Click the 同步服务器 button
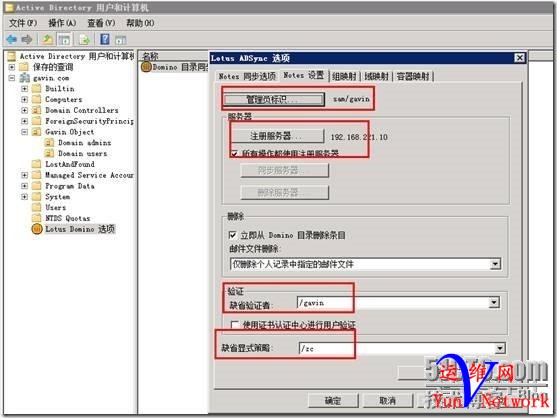Viewport: 557px width, 418px height. (285, 170)
